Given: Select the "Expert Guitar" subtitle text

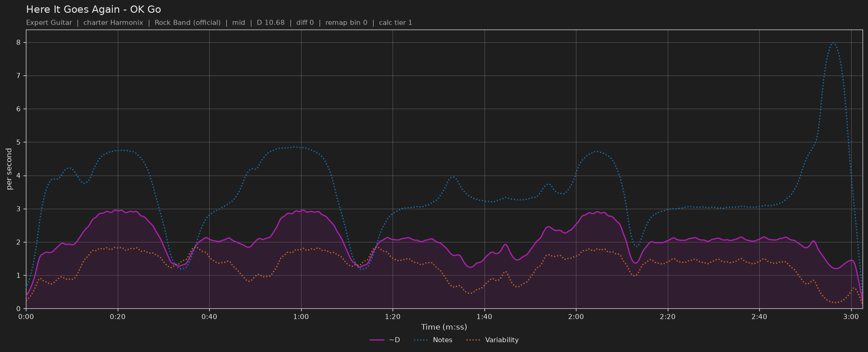Looking at the screenshot, I should 49,23.
